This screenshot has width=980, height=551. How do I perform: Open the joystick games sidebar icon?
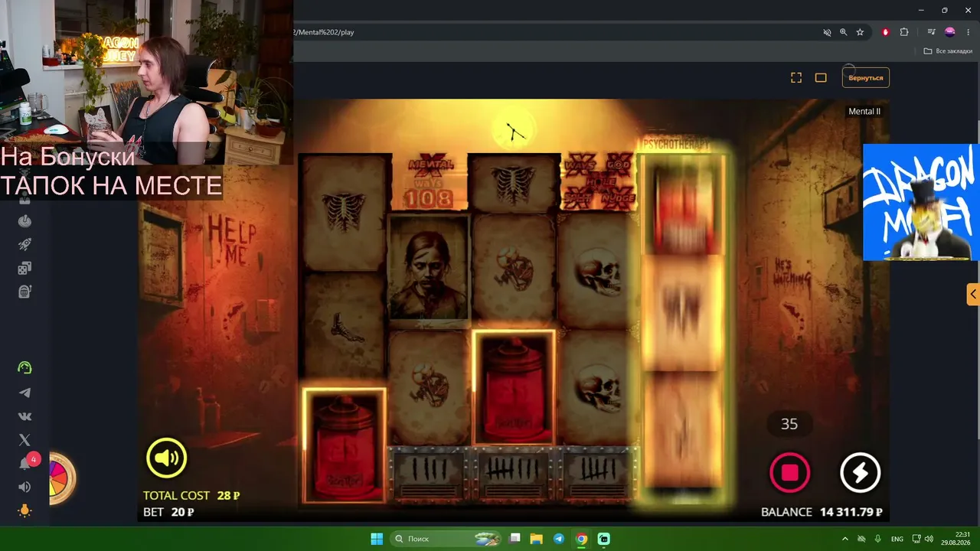pos(24,221)
